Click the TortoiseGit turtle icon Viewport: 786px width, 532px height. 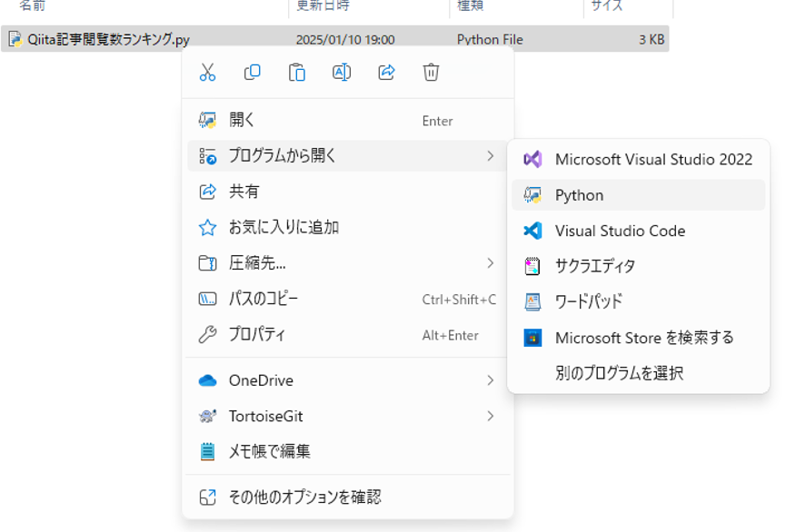pyautogui.click(x=207, y=417)
